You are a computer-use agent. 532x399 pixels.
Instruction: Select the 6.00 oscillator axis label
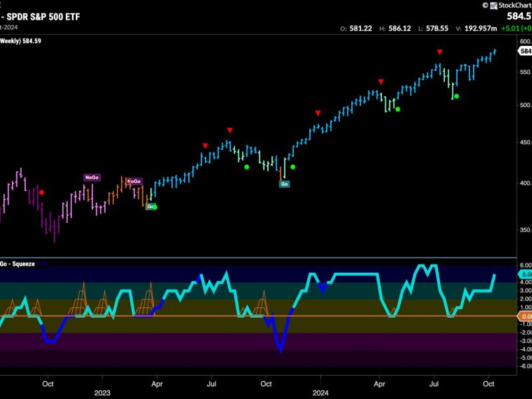pos(525,265)
